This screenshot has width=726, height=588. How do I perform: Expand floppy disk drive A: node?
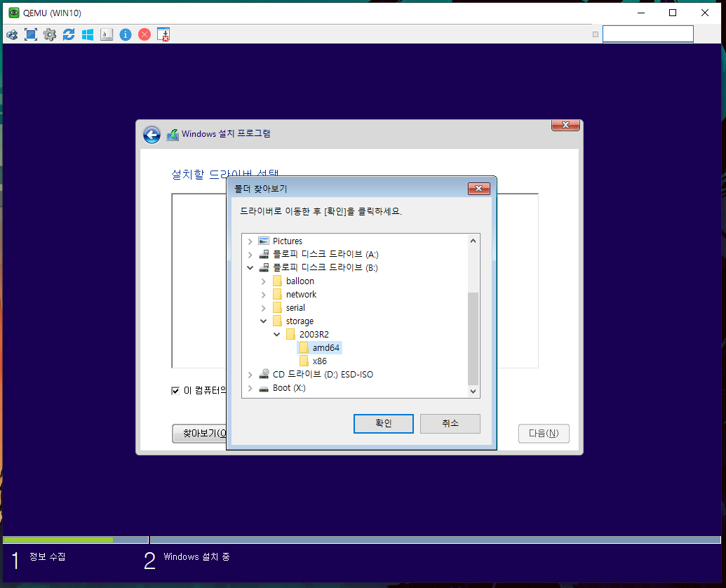point(250,255)
